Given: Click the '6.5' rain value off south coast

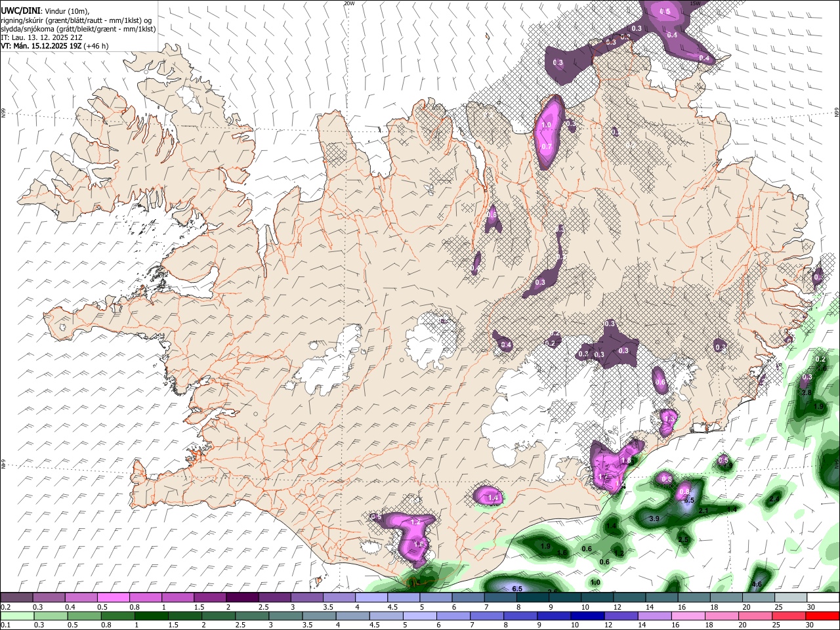Looking at the screenshot, I should [x=517, y=589].
